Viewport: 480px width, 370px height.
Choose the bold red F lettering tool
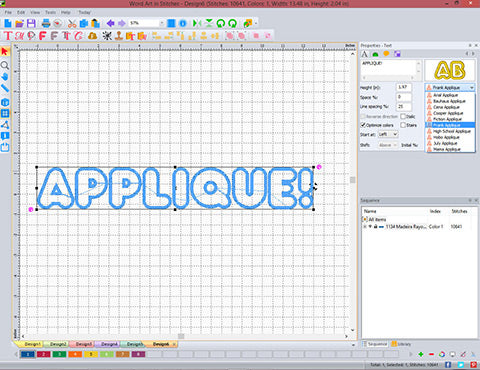pyautogui.click(x=42, y=36)
